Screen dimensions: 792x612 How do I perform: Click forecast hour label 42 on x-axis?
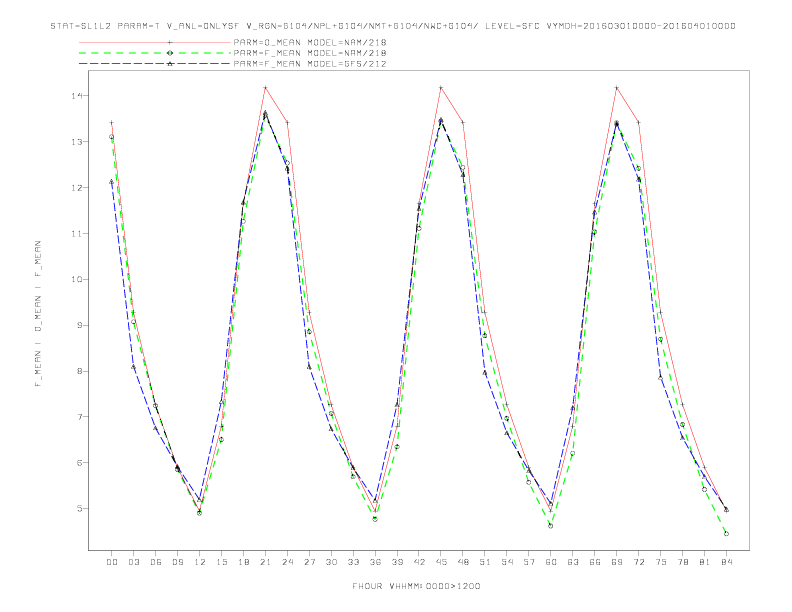pos(419,562)
